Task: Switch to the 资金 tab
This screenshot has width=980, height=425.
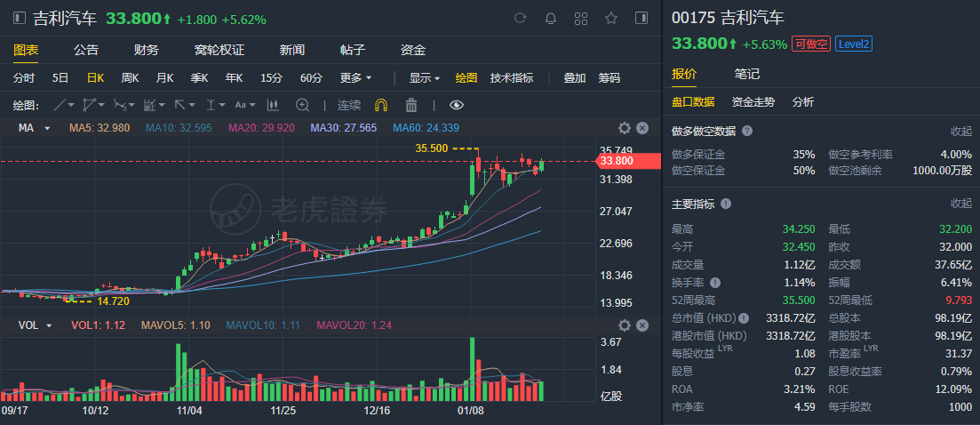Action: coord(413,50)
